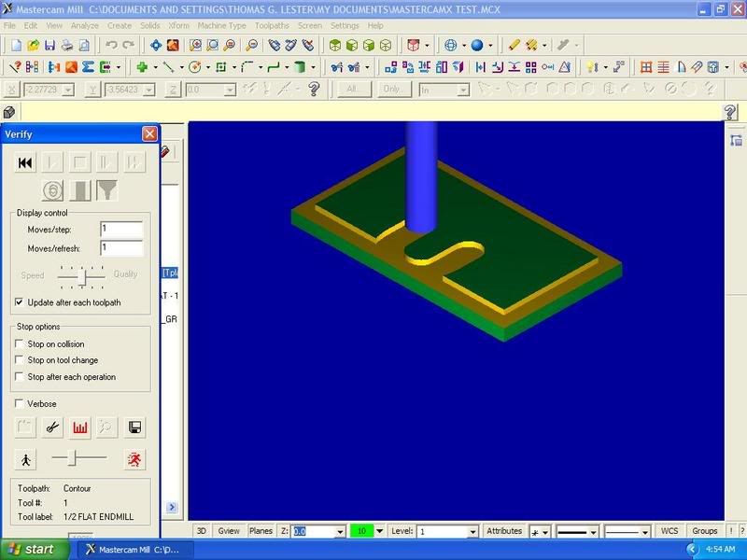Enable Stop after each operation checkbox
747x560 pixels.
coord(19,377)
